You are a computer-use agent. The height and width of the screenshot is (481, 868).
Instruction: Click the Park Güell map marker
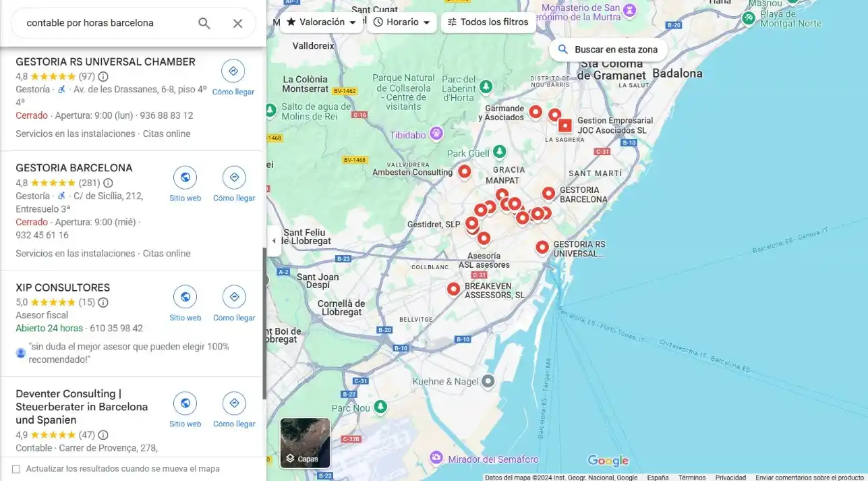coord(500,152)
